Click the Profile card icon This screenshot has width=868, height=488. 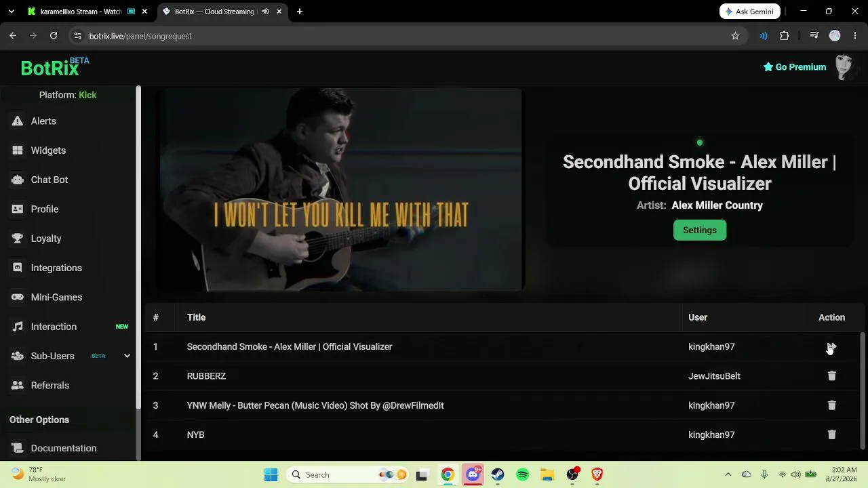(x=18, y=209)
